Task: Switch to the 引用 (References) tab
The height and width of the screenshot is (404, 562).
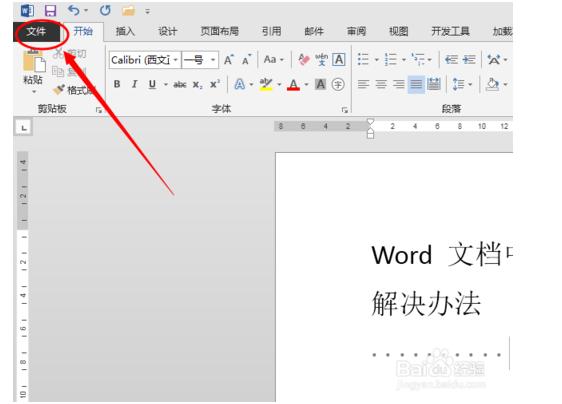Action: [271, 32]
